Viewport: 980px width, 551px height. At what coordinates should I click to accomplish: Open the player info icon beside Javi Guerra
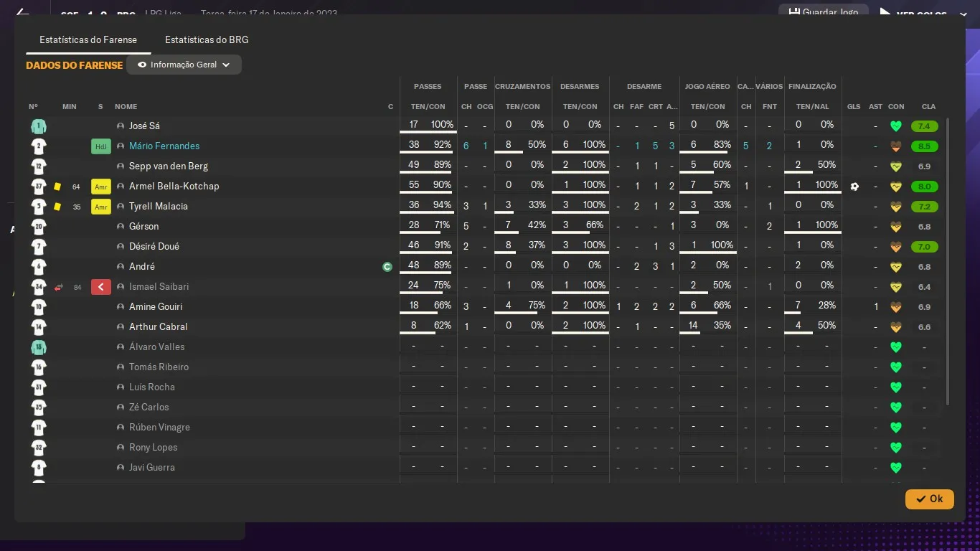tap(121, 468)
